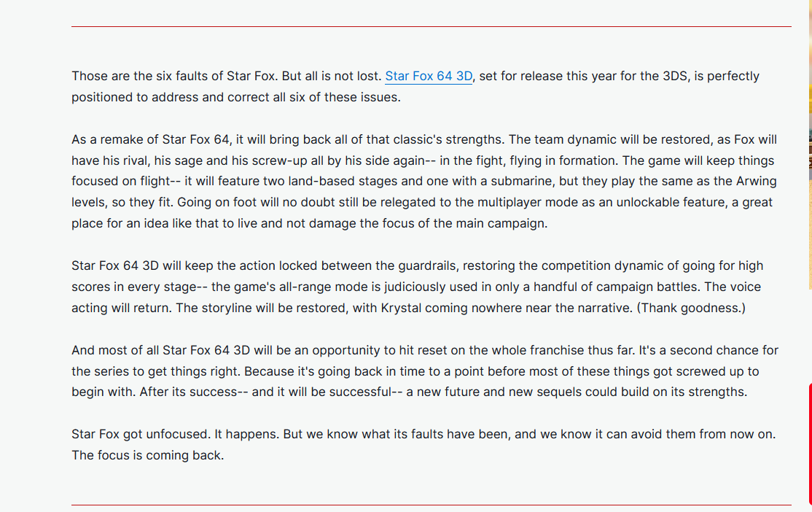Viewport: 812px width, 512px height.
Task: Click the phrase "multiplayer mode" in the second paragraph
Action: pyautogui.click(x=528, y=203)
